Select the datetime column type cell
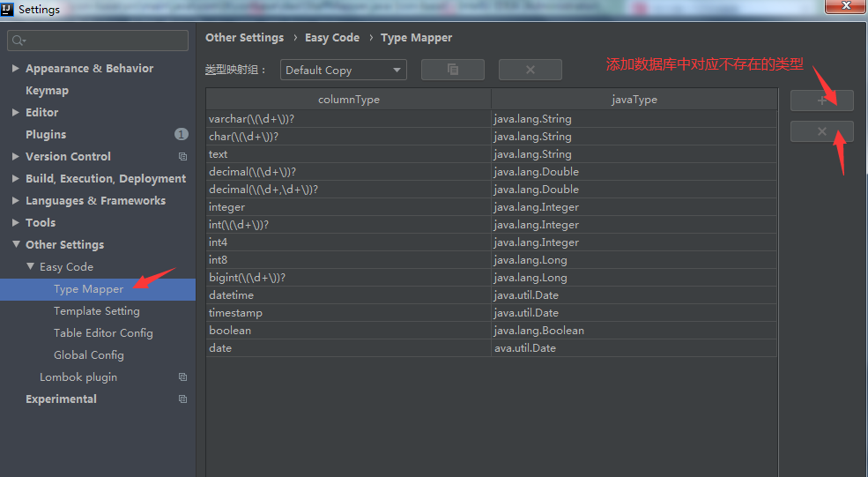This screenshot has width=868, height=477. click(349, 295)
